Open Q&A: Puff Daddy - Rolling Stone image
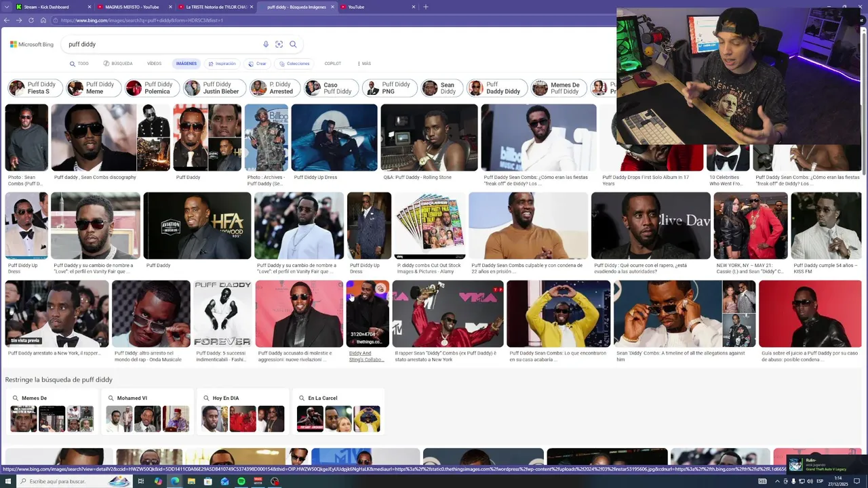868x488 pixels. (429, 138)
